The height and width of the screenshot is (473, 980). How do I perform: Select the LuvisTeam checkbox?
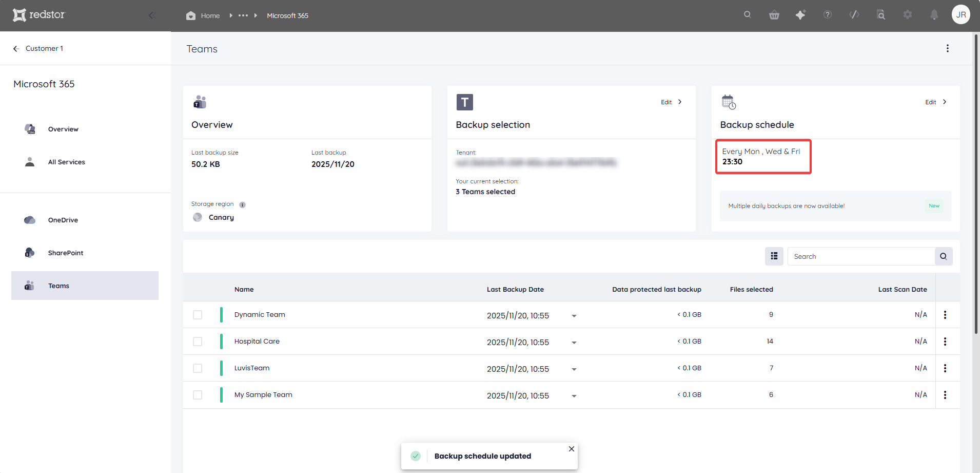click(198, 368)
